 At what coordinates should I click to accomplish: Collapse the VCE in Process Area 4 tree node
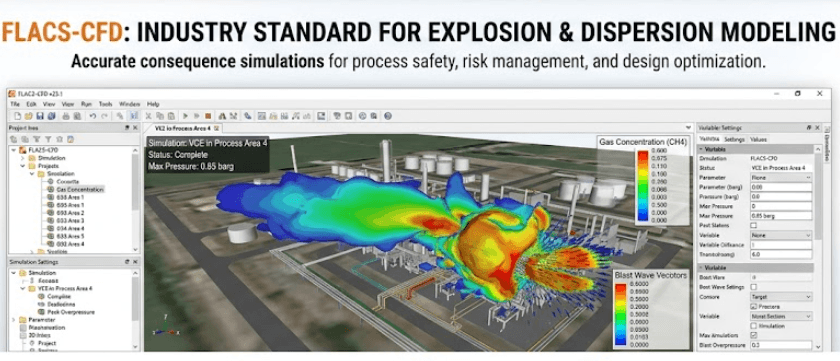(x=22, y=288)
